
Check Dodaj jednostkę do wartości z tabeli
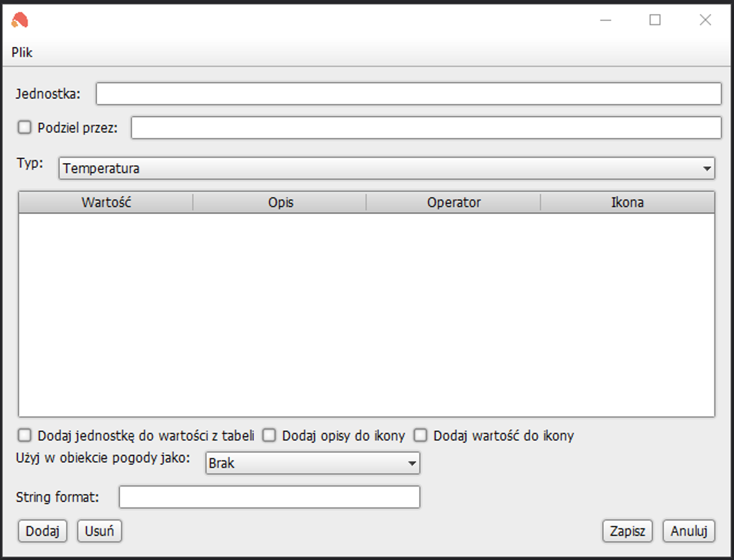point(24,435)
